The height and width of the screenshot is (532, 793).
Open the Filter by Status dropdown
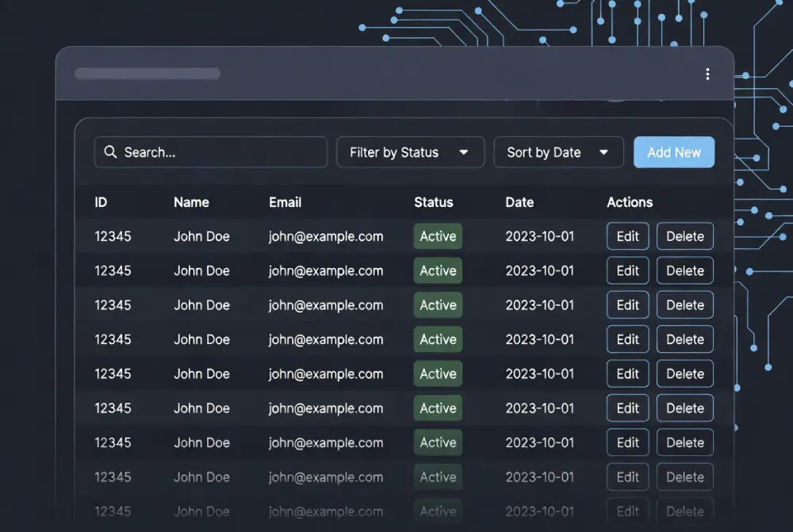point(410,151)
